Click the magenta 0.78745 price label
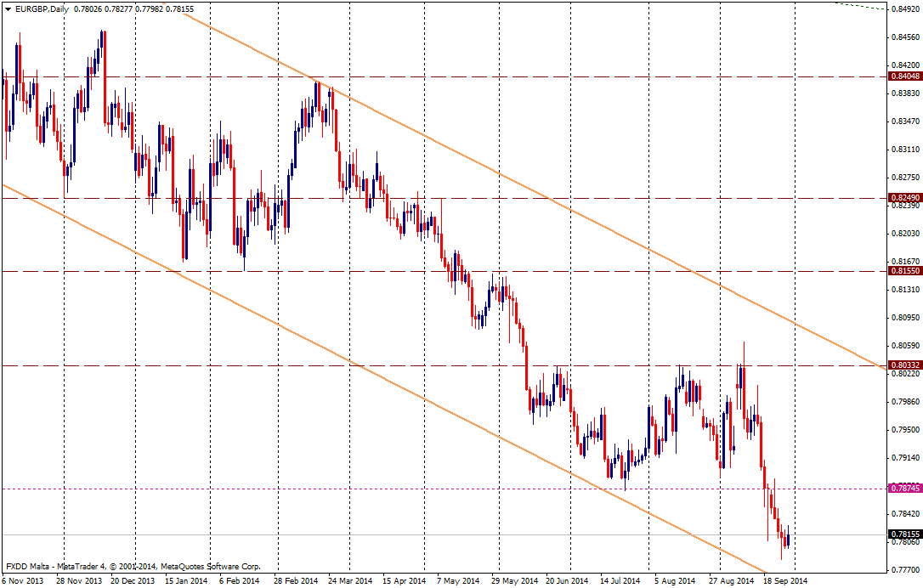The image size is (923, 588). pos(903,489)
